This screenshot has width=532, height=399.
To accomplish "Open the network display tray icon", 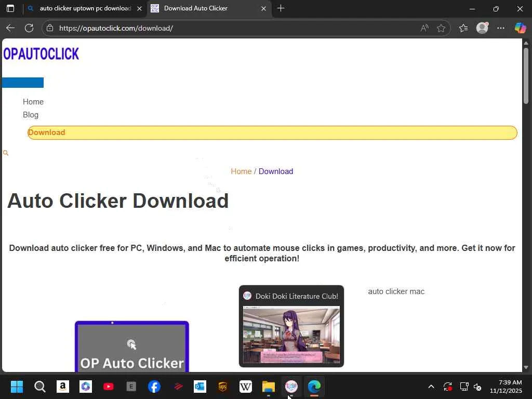I will (464, 387).
